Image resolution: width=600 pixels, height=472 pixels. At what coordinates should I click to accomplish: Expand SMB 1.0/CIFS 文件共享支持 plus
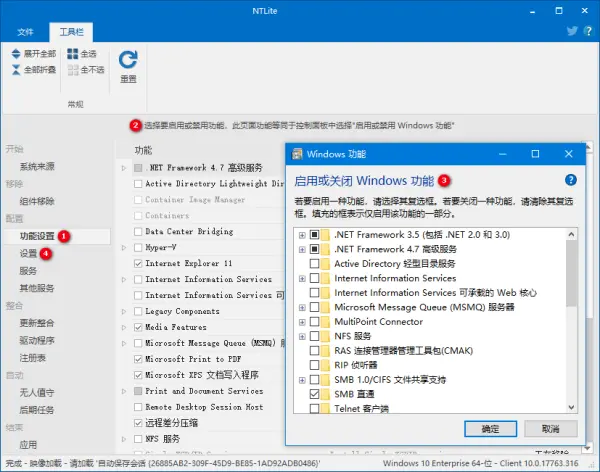coord(302,380)
